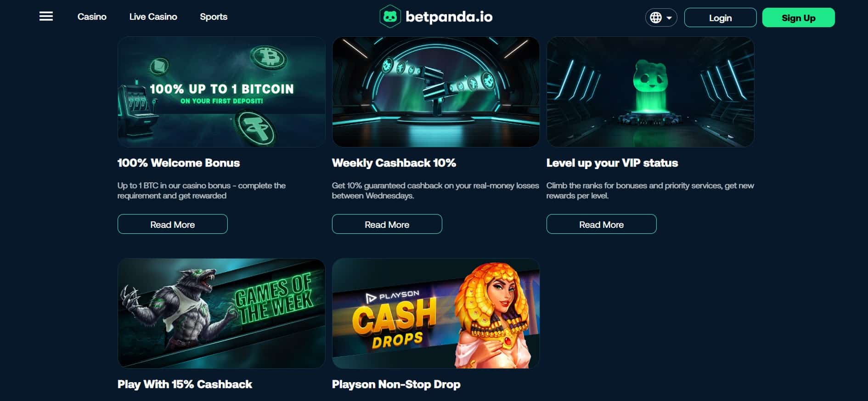
Task: Click the green panda logo icon
Action: click(390, 17)
